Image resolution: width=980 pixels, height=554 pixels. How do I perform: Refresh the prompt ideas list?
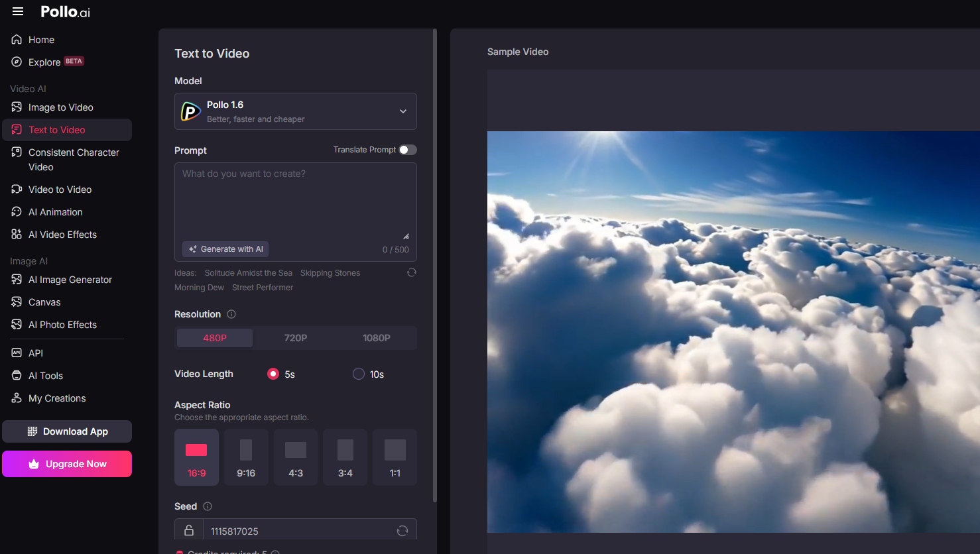(x=412, y=272)
